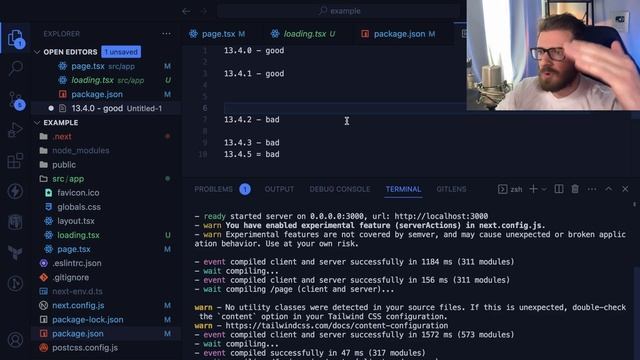Click the http://localhost:3000 terminal link
The height and width of the screenshot is (360, 640).
(441, 216)
